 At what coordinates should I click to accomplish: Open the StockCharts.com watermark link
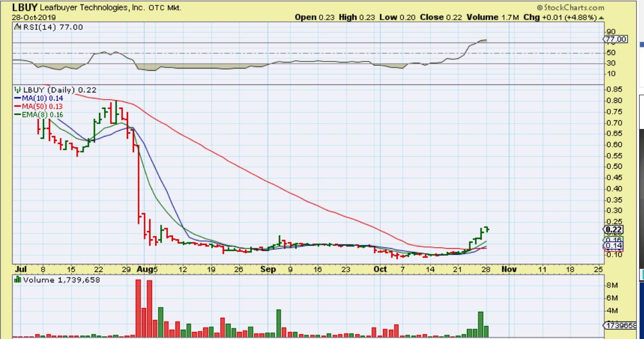click(570, 8)
